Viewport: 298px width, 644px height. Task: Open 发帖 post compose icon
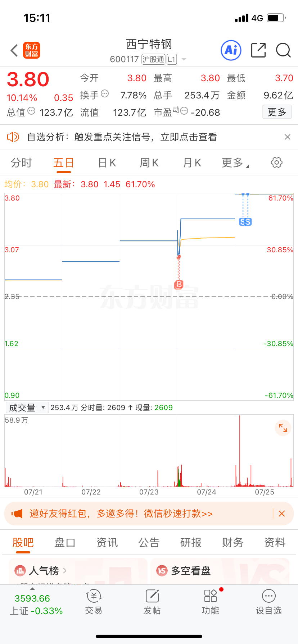(x=152, y=602)
